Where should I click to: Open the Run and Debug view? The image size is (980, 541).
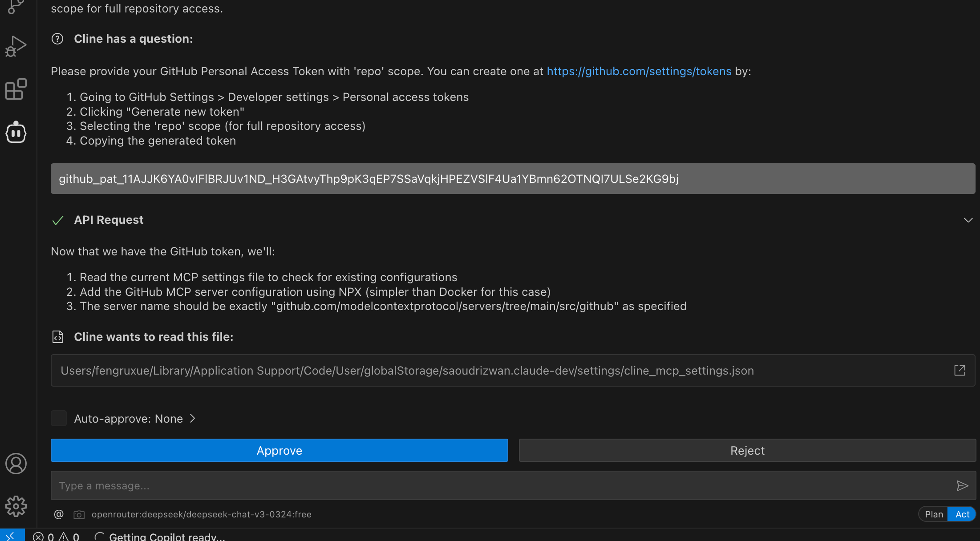click(x=16, y=46)
